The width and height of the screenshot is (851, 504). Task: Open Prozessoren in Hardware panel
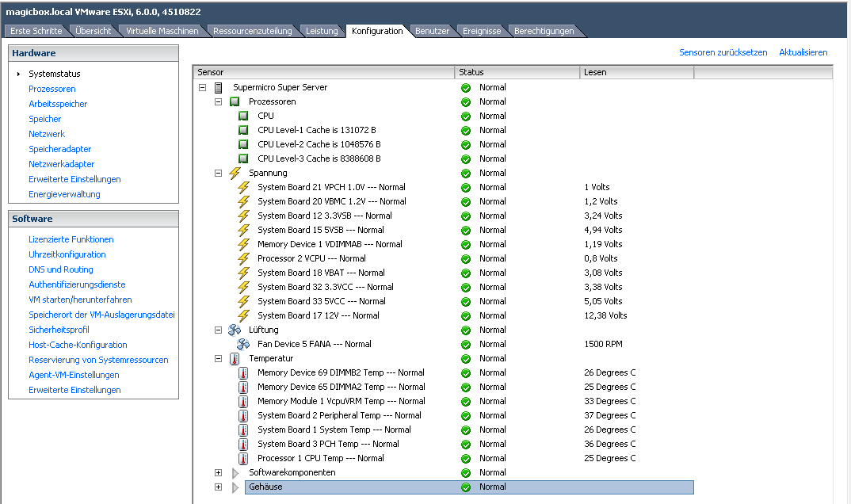52,89
